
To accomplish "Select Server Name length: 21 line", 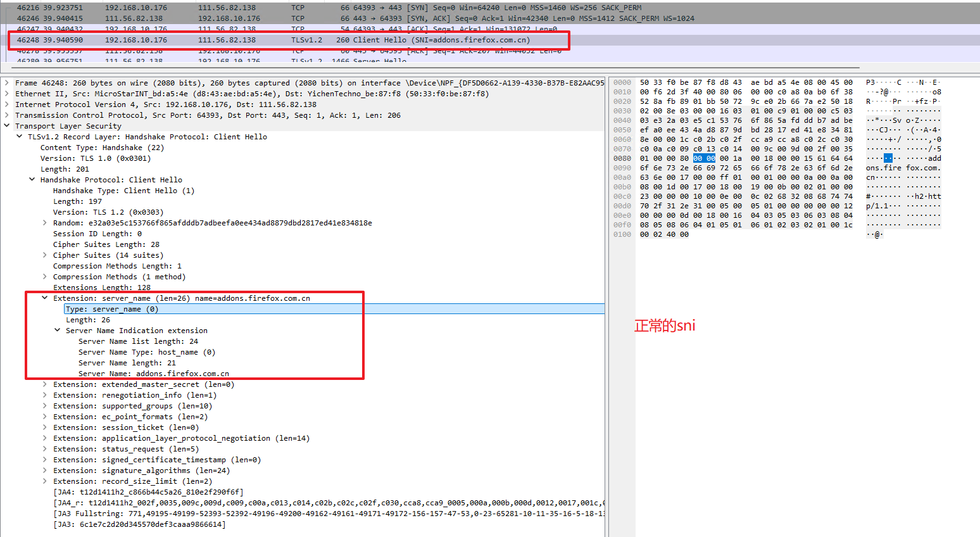I will tap(127, 363).
